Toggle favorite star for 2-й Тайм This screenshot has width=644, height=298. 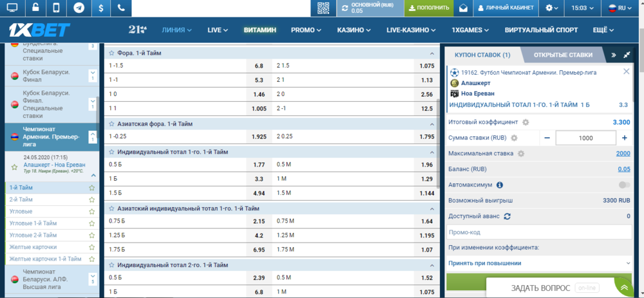(x=91, y=199)
